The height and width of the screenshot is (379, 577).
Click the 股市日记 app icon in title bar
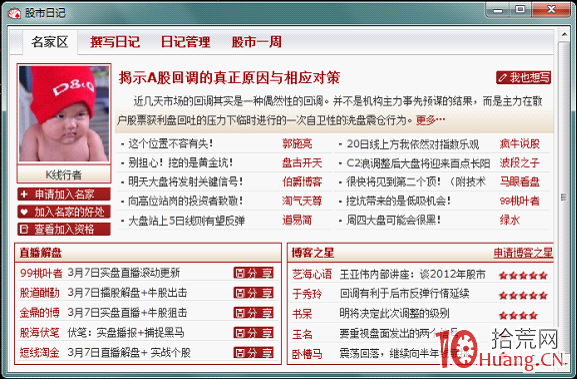pos(14,13)
